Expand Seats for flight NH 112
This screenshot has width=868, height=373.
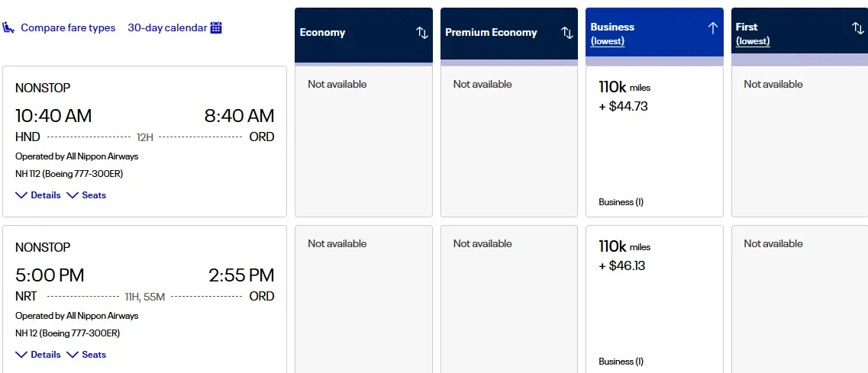click(x=86, y=195)
